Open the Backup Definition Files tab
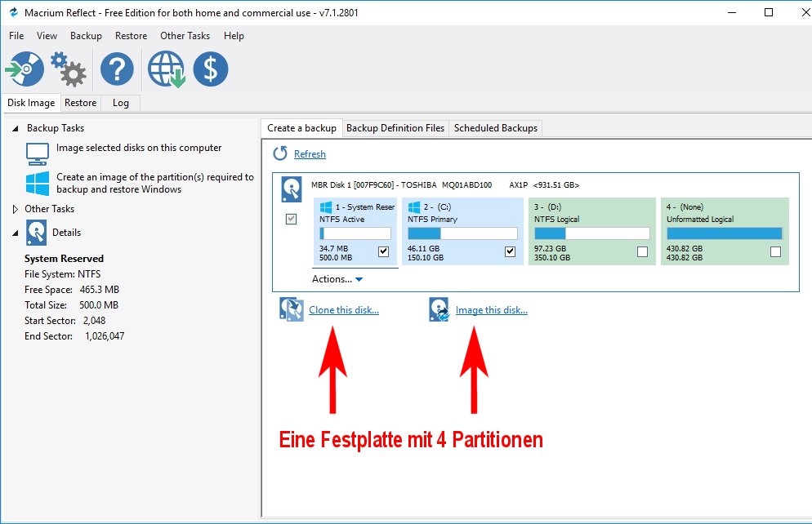812x524 pixels. pos(395,128)
